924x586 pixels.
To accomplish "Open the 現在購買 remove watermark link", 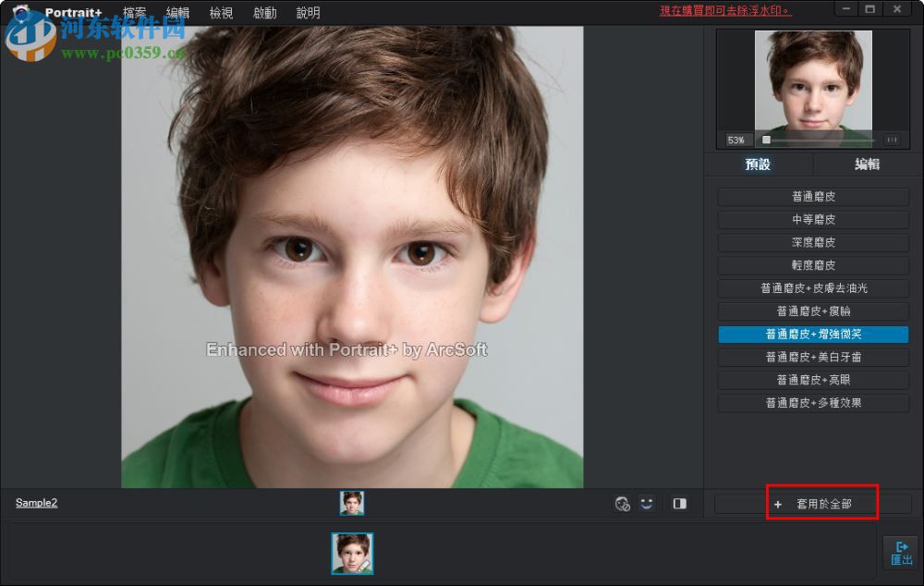I will (x=725, y=9).
